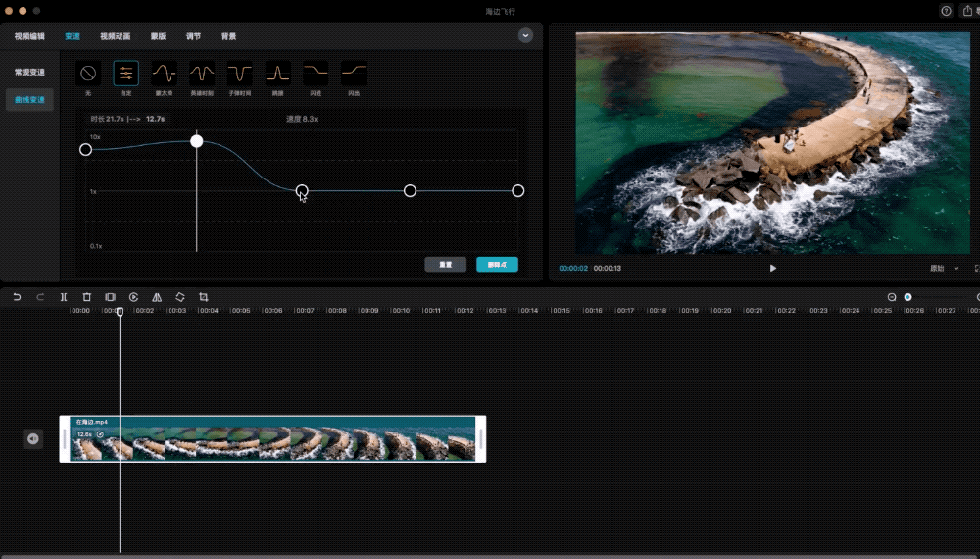This screenshot has width=980, height=559.
Task: Click the 删除点 delete point button
Action: (x=497, y=265)
